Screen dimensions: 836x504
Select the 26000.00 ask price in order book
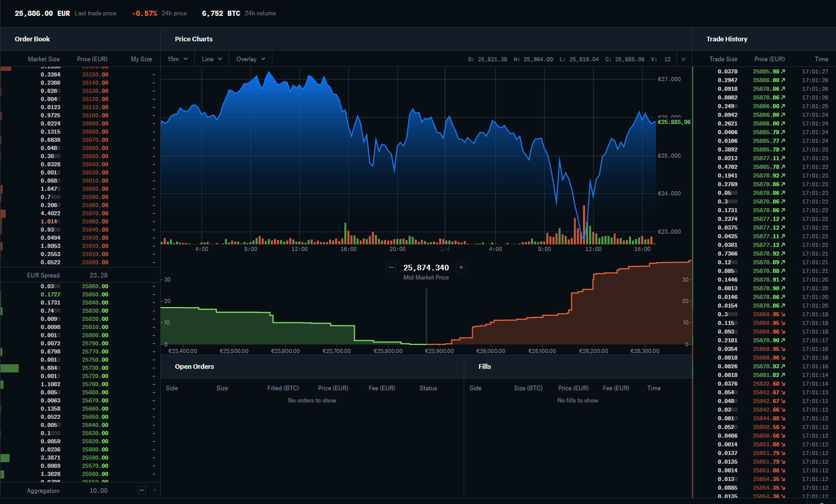tap(95, 189)
